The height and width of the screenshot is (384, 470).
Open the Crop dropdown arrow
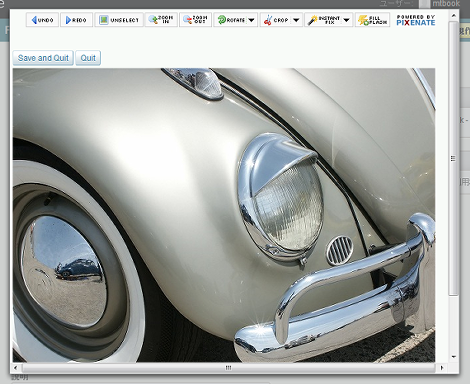tap(296, 20)
